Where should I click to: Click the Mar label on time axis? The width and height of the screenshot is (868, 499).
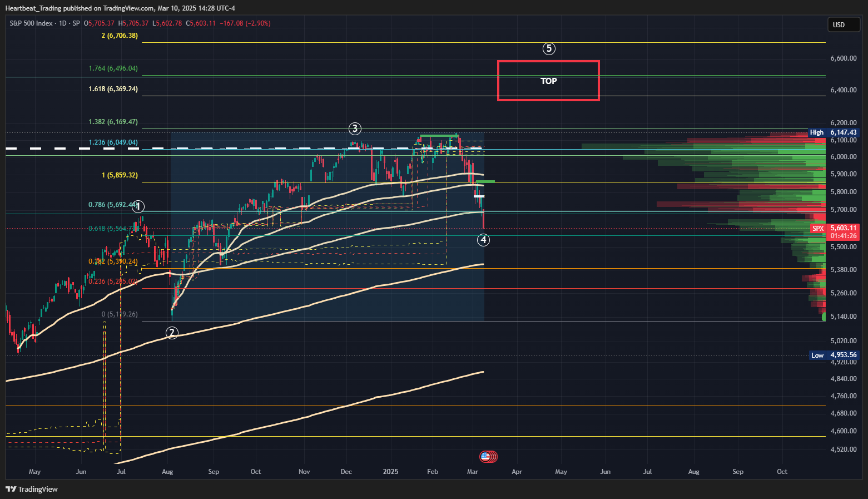coord(473,472)
